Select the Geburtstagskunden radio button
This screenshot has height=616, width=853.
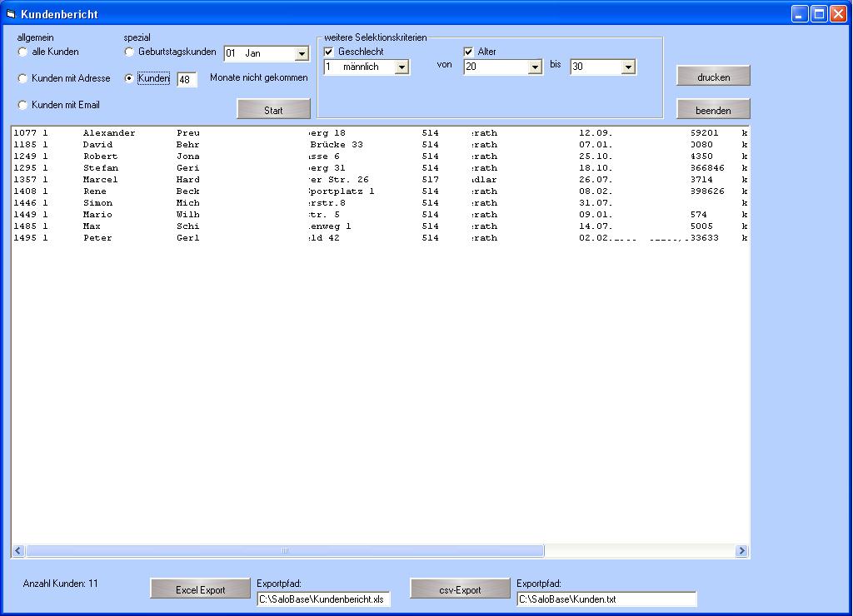pyautogui.click(x=129, y=52)
